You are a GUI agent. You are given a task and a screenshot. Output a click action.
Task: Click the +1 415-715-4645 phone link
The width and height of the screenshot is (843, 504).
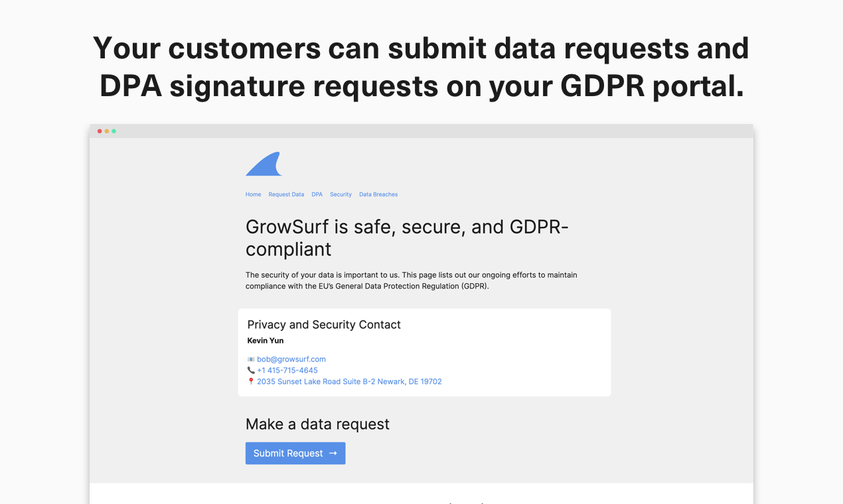287,371
